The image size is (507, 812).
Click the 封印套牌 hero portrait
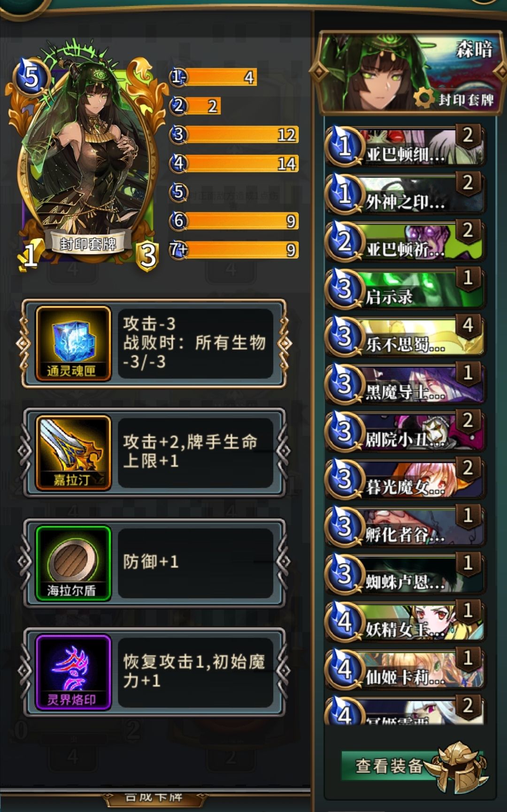tap(88, 155)
